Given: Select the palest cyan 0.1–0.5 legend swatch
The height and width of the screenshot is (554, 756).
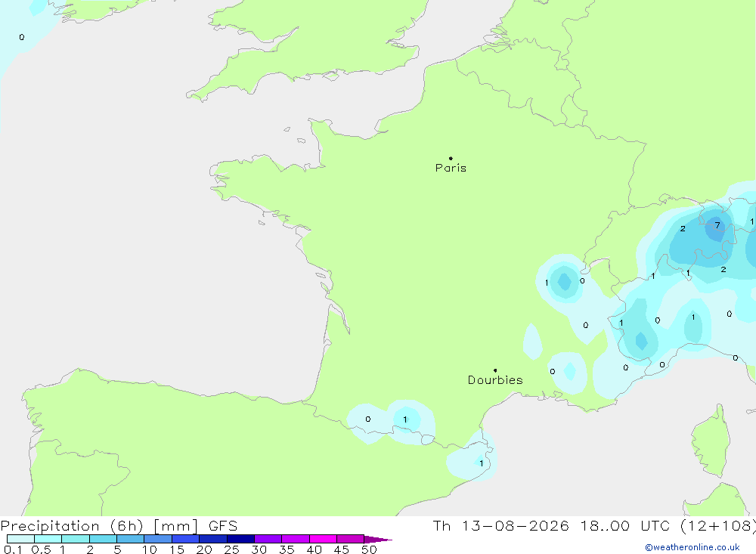Looking at the screenshot, I should 20,539.
